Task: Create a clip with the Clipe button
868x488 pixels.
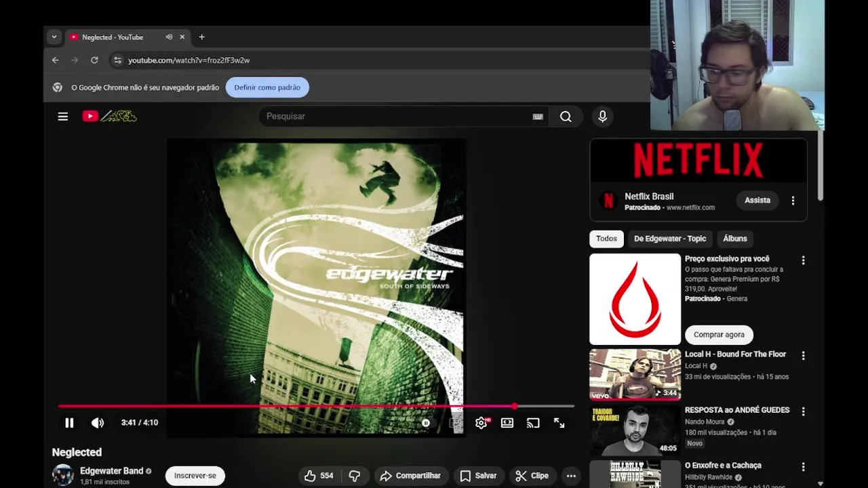Action: pos(532,476)
